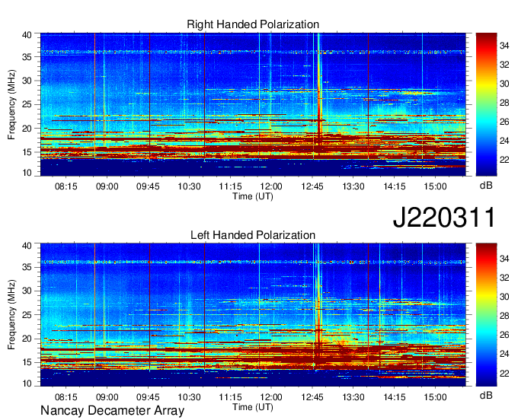518x420 pixels.
Task: Click "Frequency (MHz)" label of the upper plot
Action: pyautogui.click(x=11, y=104)
